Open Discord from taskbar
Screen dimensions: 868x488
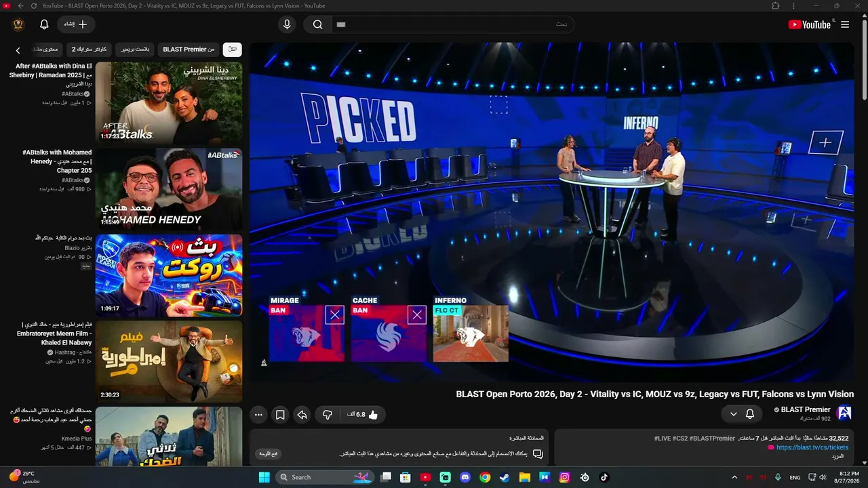point(465,477)
